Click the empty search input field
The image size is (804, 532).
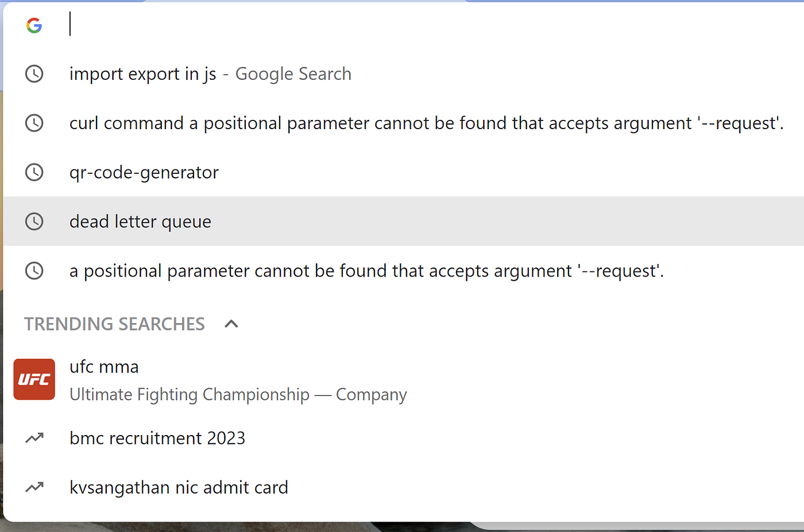tap(402, 25)
